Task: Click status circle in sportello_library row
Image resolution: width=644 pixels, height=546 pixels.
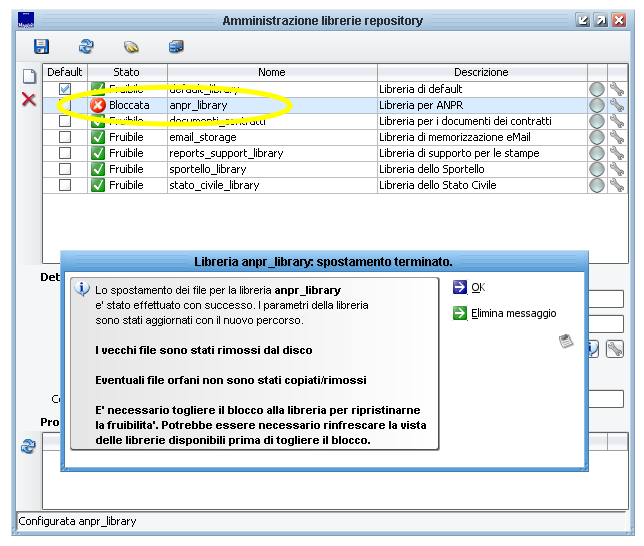Action: 597,169
